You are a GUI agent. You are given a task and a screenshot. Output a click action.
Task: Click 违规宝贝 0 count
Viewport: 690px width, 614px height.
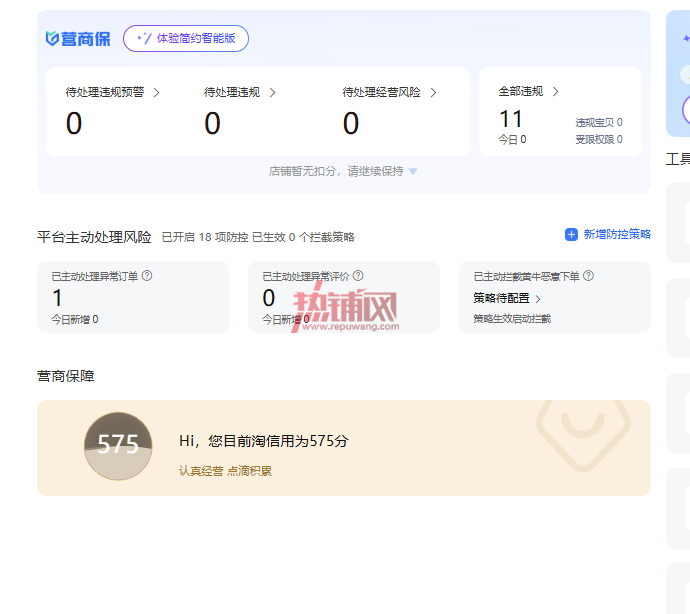tap(598, 122)
